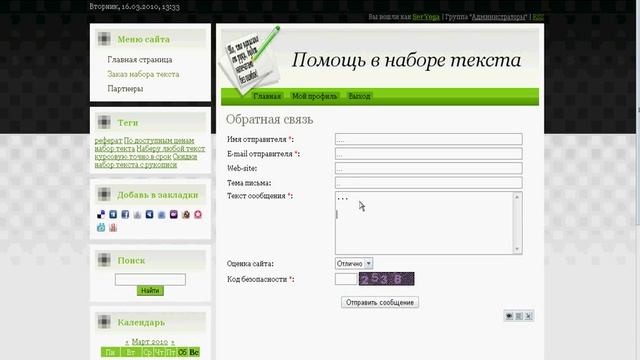Open 'Партнеры' in site menu
Viewport: 640px width, 360px height.
125,89
